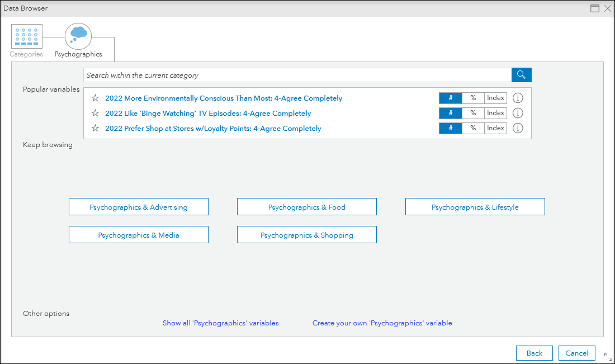This screenshot has height=364, width=615.
Task: Select Index display for Binge Watching
Action: pyautogui.click(x=495, y=112)
